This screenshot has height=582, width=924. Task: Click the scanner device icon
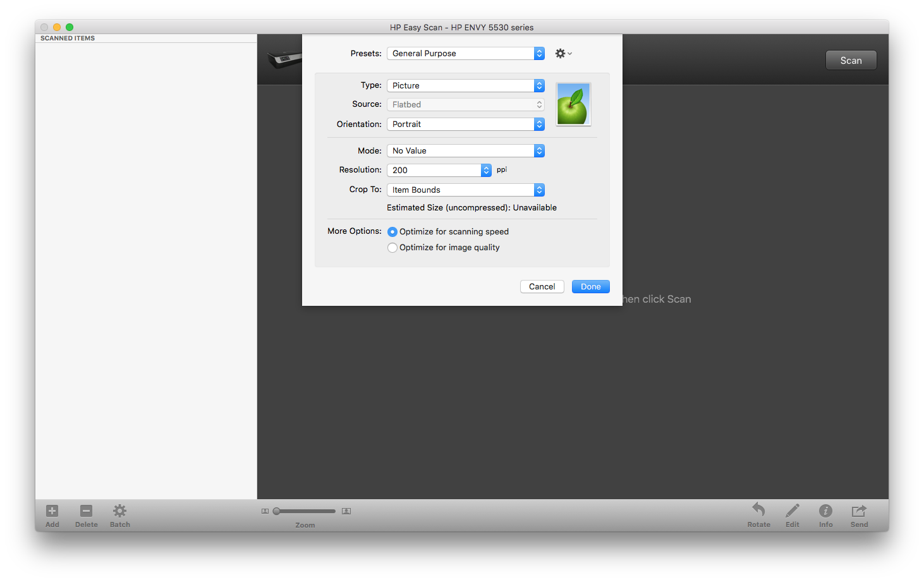tap(284, 59)
